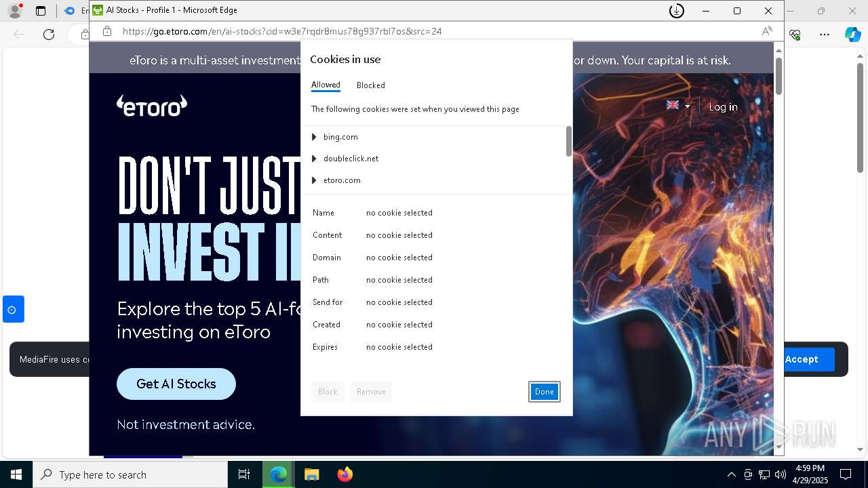Go back in the background Edge window
Image resolution: width=868 pixels, height=488 pixels.
(x=19, y=35)
